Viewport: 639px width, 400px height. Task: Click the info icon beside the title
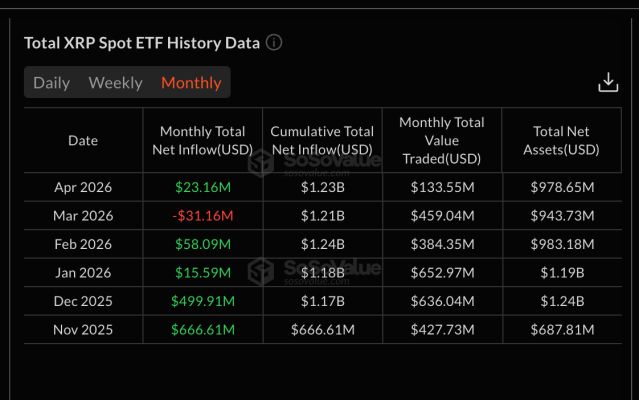point(274,43)
